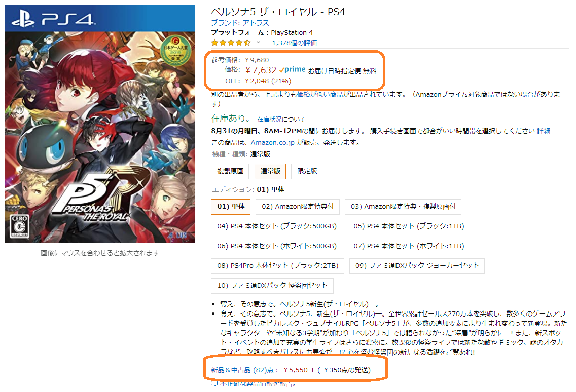Select the 限定版 variant option

307,171
